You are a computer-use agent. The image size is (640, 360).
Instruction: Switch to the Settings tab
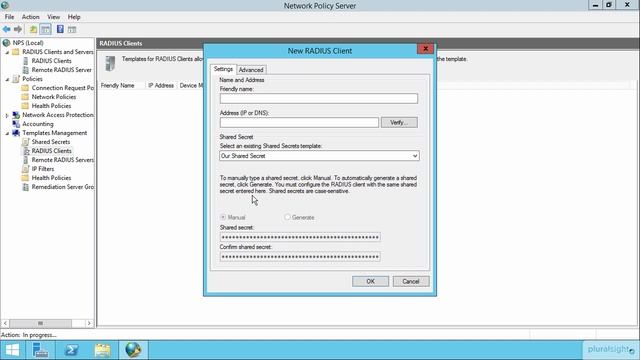pyautogui.click(x=223, y=69)
